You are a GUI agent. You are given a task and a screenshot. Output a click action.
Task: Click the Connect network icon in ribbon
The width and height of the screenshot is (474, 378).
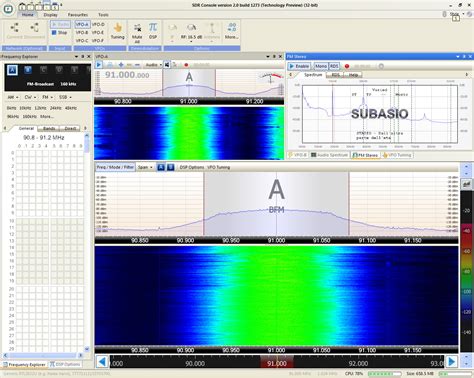tap(14, 27)
